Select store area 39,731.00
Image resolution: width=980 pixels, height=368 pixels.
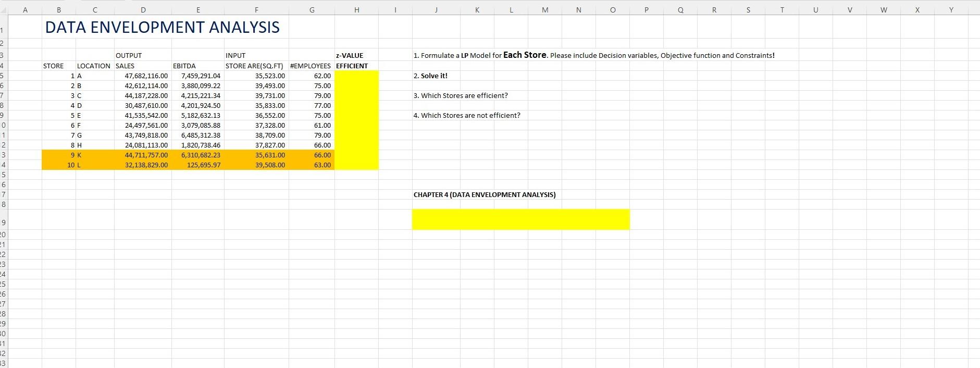(x=270, y=95)
